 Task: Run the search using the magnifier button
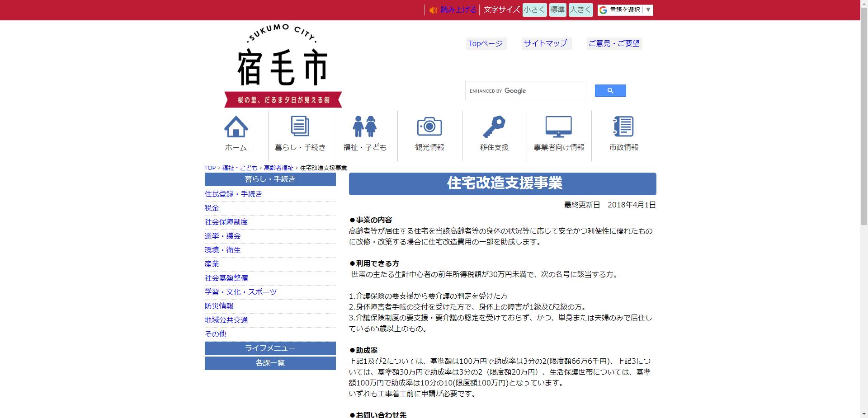click(x=610, y=90)
